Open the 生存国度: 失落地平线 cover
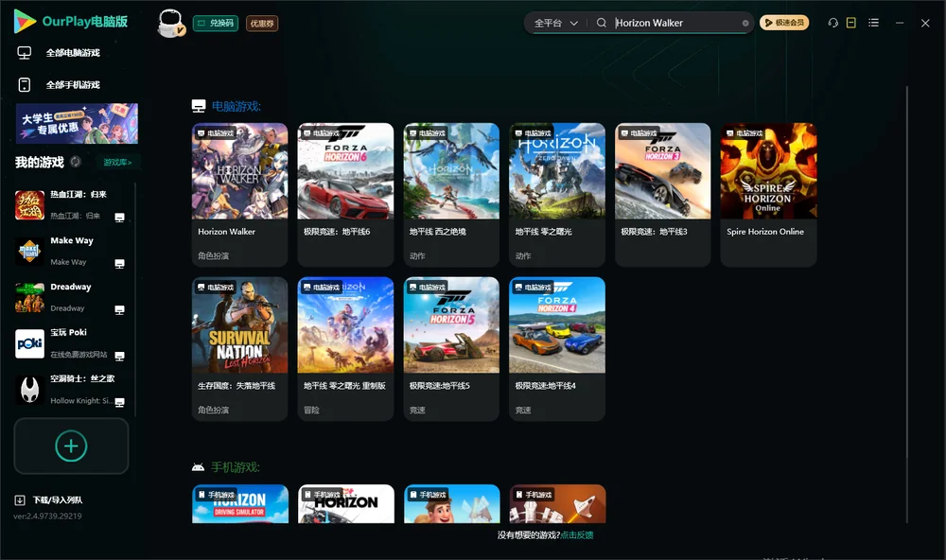 (239, 325)
